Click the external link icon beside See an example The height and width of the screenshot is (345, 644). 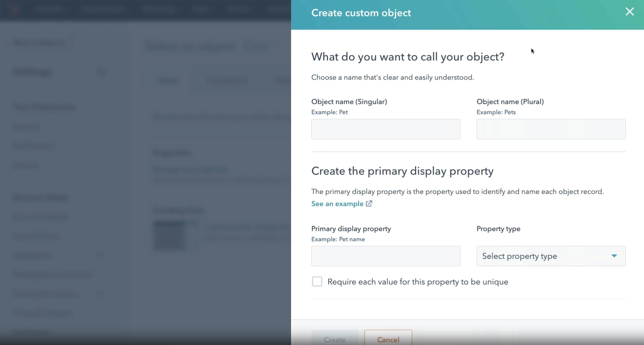click(369, 204)
